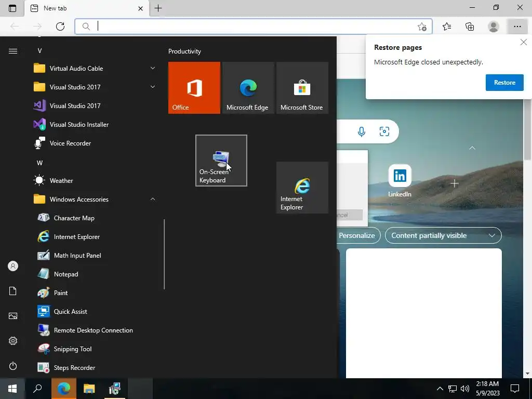Image resolution: width=532 pixels, height=399 pixels.
Task: Open the On-Screen Keyboard tile
Action: click(x=221, y=161)
